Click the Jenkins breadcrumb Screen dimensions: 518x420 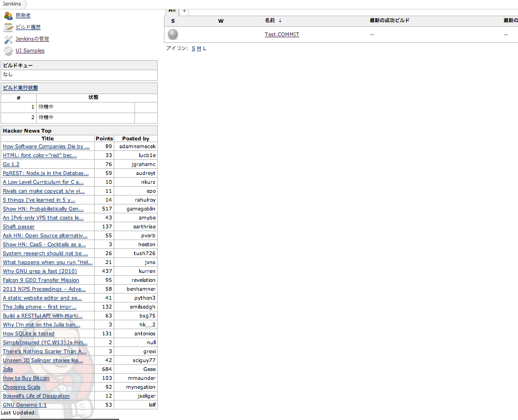(x=12, y=4)
